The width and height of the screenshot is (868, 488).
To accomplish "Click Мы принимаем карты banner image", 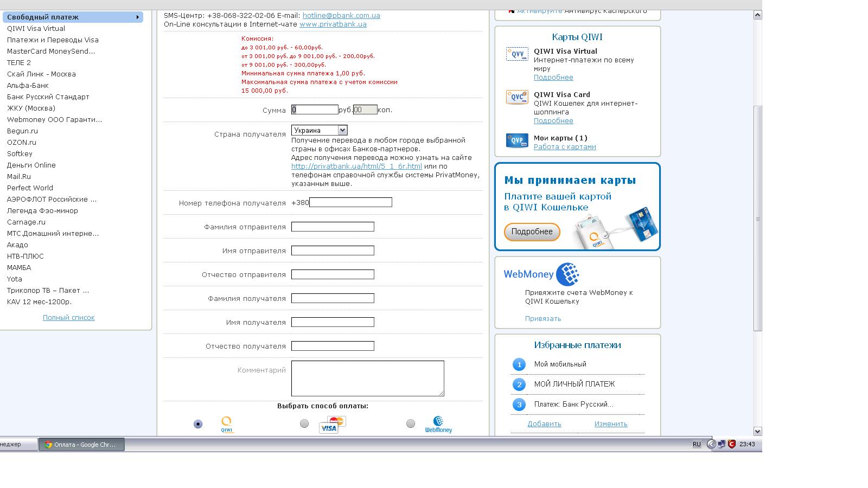I will coord(577,207).
